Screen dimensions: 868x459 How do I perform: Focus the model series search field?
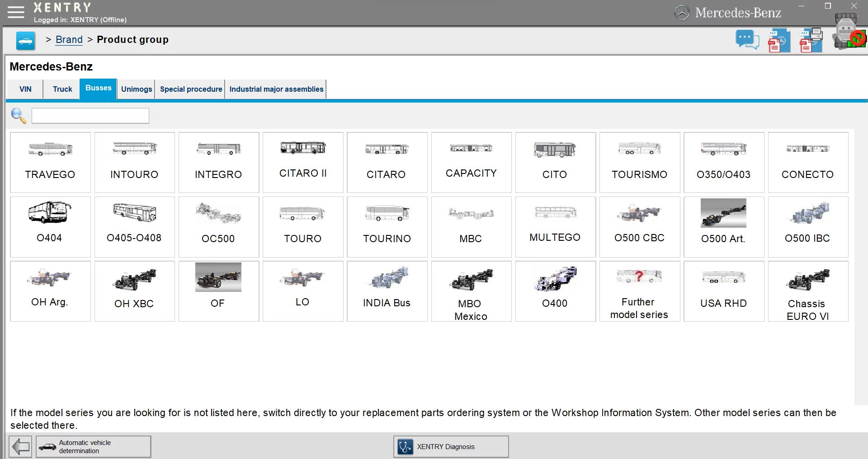pos(90,116)
